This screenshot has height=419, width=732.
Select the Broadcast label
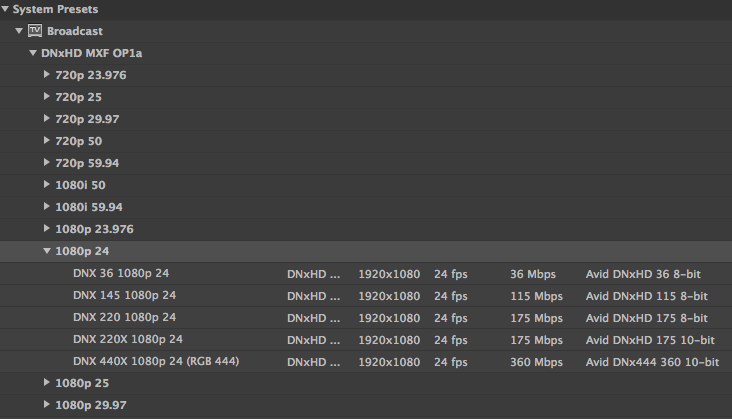75,31
